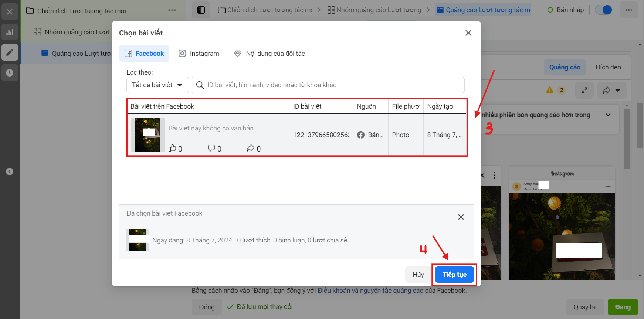Click the Tiếp tục button

pos(454,275)
